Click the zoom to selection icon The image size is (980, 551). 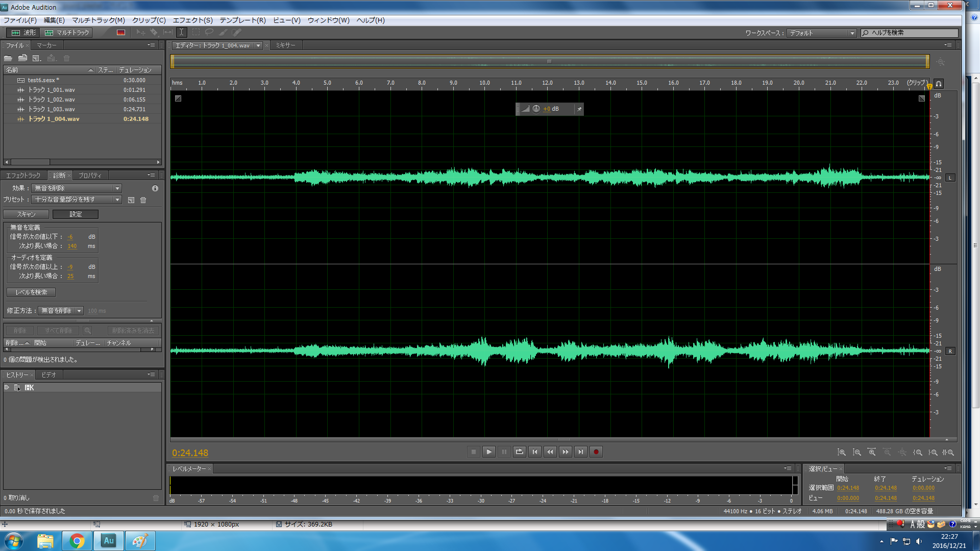coord(948,453)
